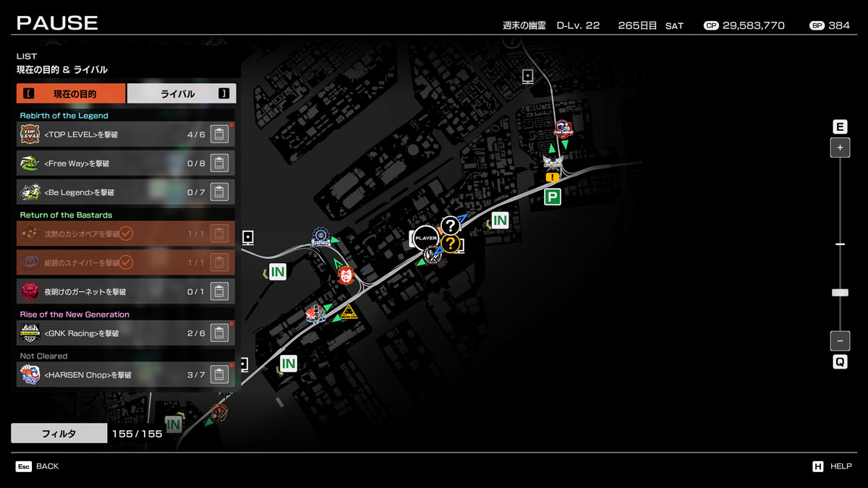Select the yellow warning exclamation map marker
868x488 pixels.
553,177
